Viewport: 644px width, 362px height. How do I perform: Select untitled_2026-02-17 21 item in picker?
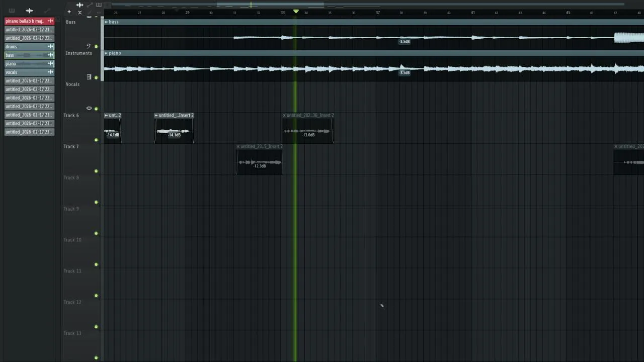(29, 30)
